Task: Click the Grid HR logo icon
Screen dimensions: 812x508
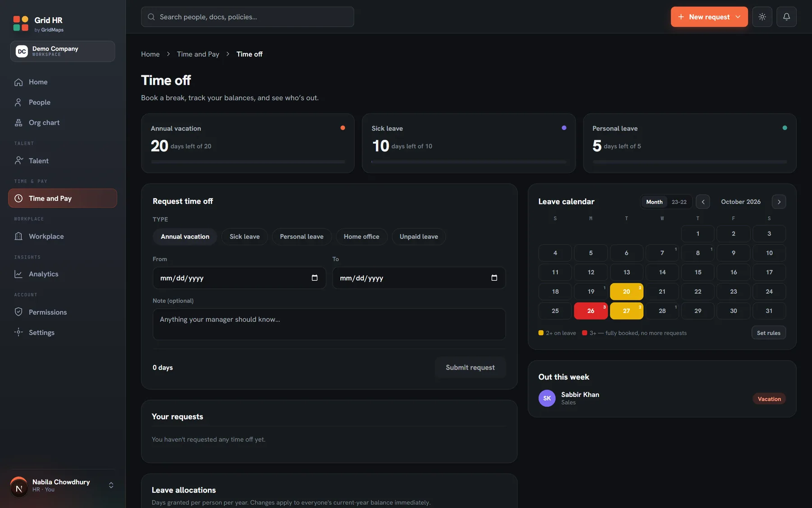Action: (x=21, y=23)
